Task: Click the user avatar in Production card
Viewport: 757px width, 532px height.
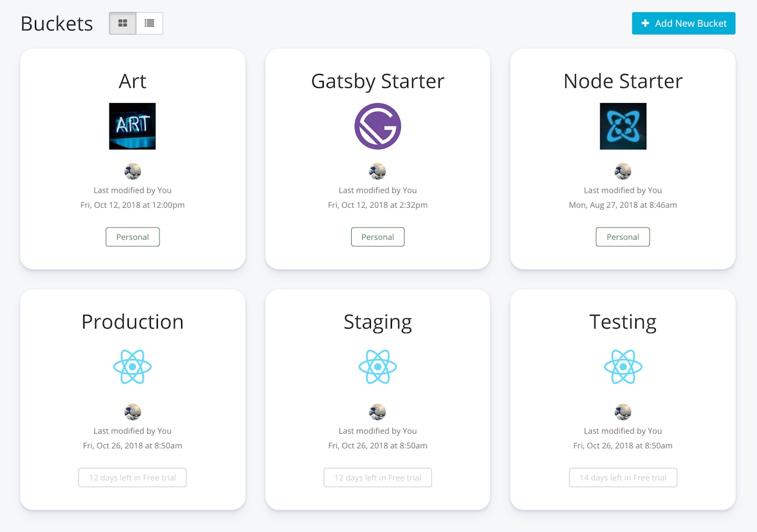Action: point(132,412)
